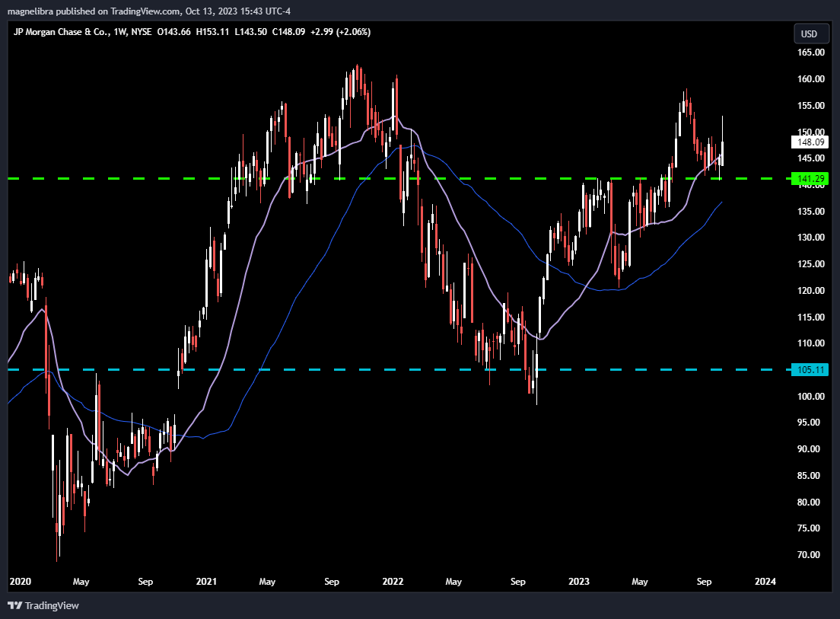Click the +2.99 (+2.06%) change value
840x619 pixels.
tap(341, 32)
